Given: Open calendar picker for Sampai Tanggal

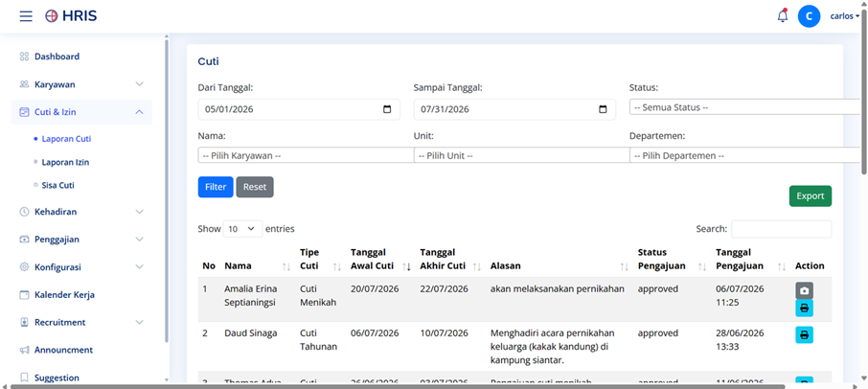Looking at the screenshot, I should (604, 109).
